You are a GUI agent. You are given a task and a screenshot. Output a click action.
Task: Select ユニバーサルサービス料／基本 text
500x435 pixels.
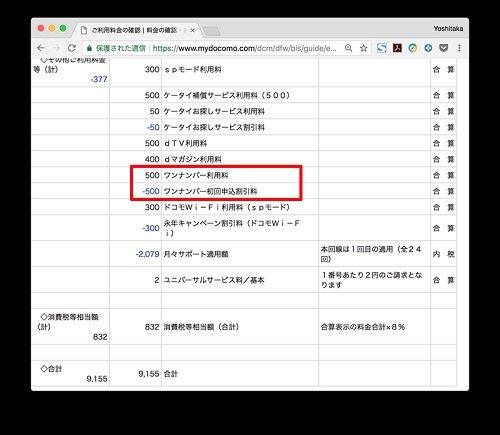tap(214, 280)
